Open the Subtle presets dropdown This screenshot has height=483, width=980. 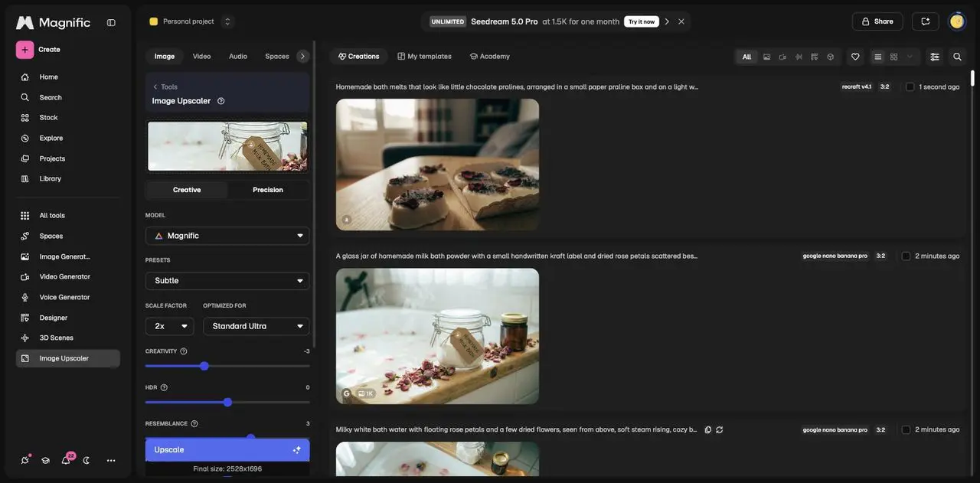pyautogui.click(x=227, y=281)
